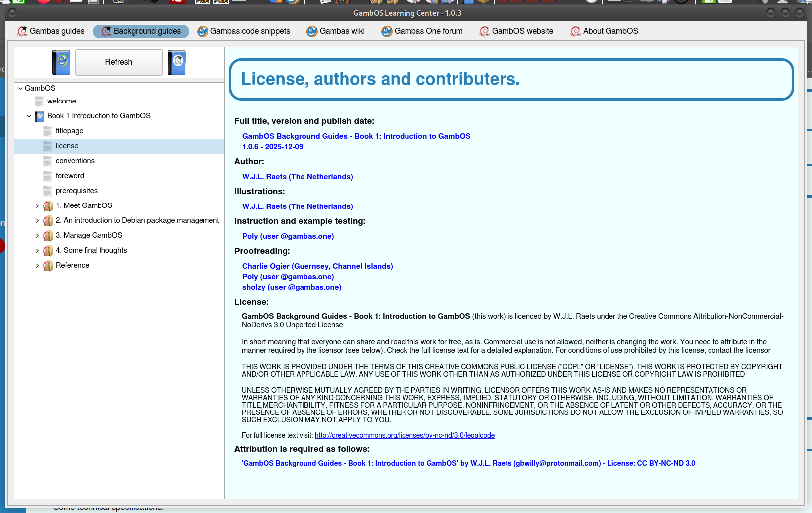
Task: Switch to the Gambas guides tab
Action: [51, 31]
